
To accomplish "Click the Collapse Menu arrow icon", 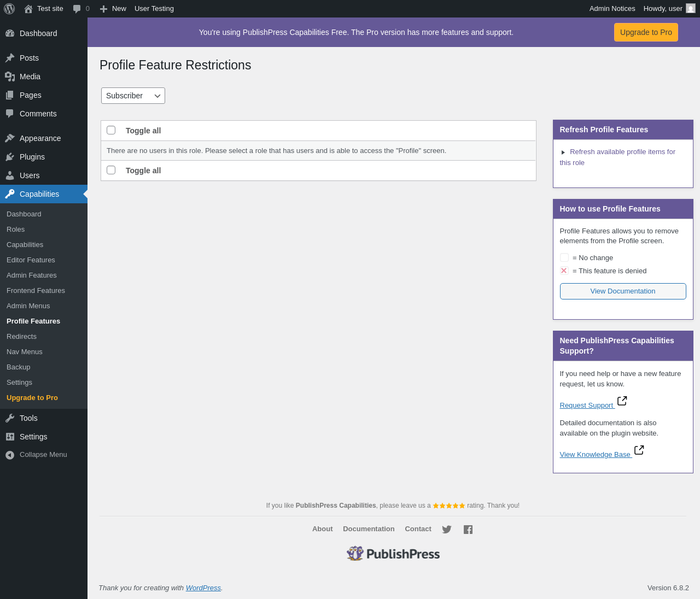I will pos(10,455).
